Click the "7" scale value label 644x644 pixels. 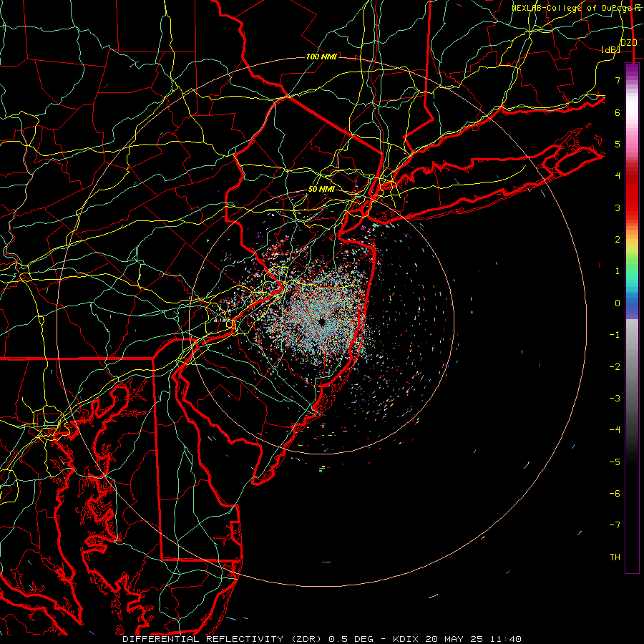coord(618,80)
